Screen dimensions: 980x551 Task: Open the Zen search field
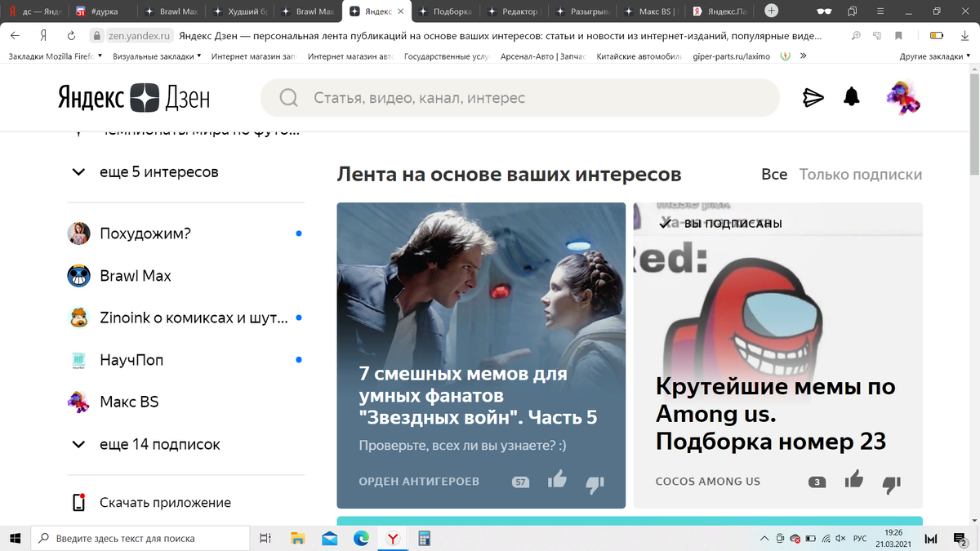click(x=519, y=98)
